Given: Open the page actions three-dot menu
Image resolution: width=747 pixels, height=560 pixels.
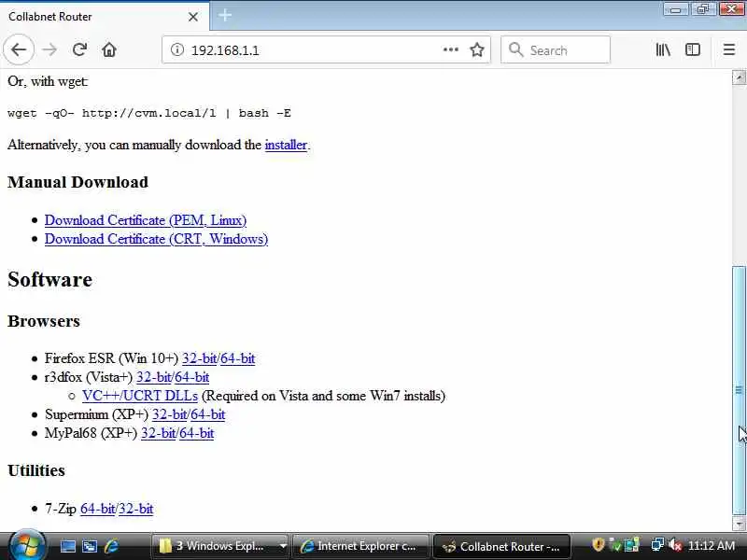Looking at the screenshot, I should tap(451, 49).
